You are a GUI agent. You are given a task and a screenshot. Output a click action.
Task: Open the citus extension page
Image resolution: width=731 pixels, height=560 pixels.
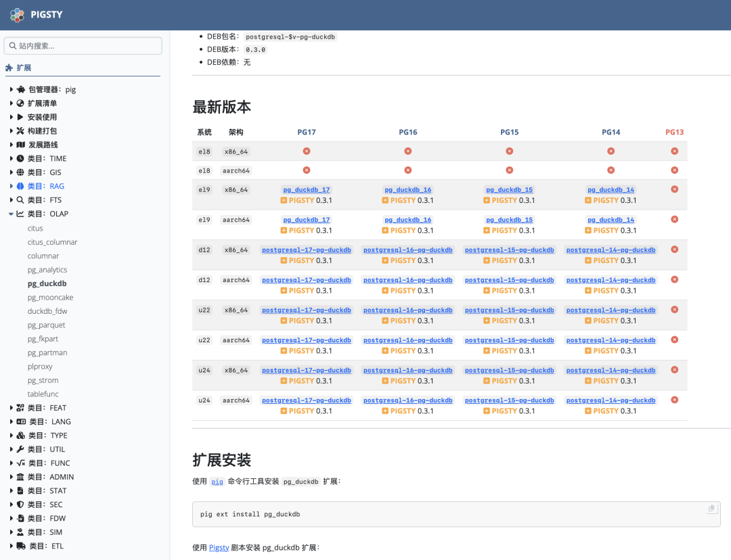click(x=35, y=229)
